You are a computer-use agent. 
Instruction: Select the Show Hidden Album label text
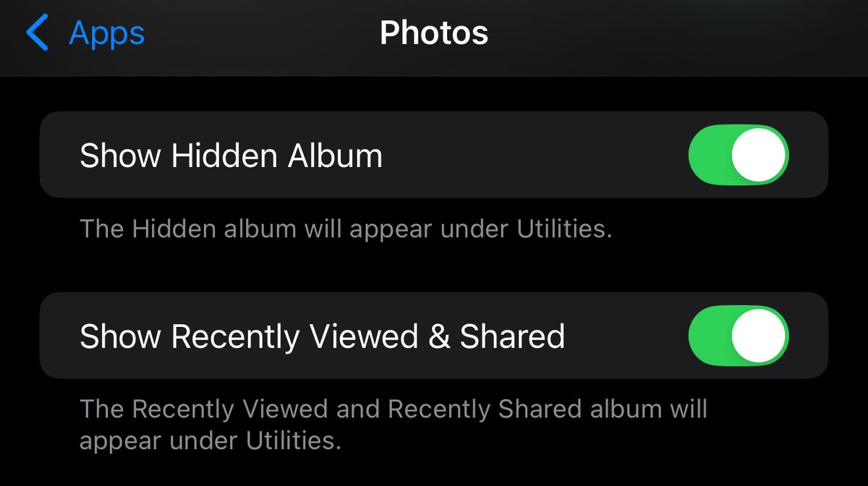tap(231, 155)
